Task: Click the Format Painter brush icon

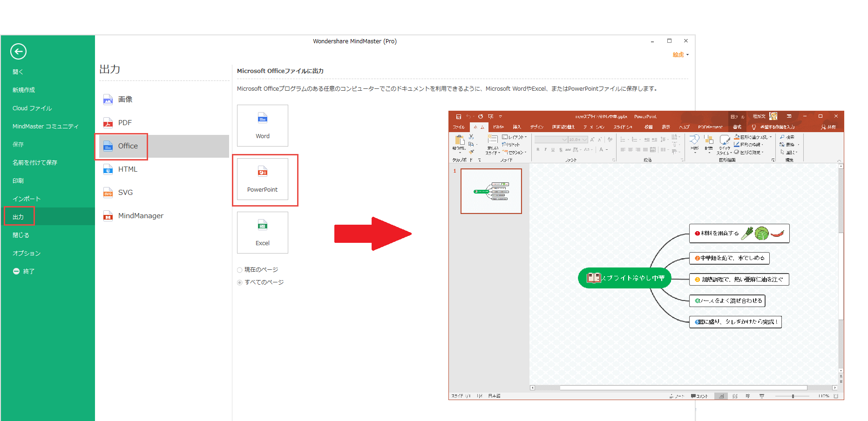Action: click(x=471, y=152)
